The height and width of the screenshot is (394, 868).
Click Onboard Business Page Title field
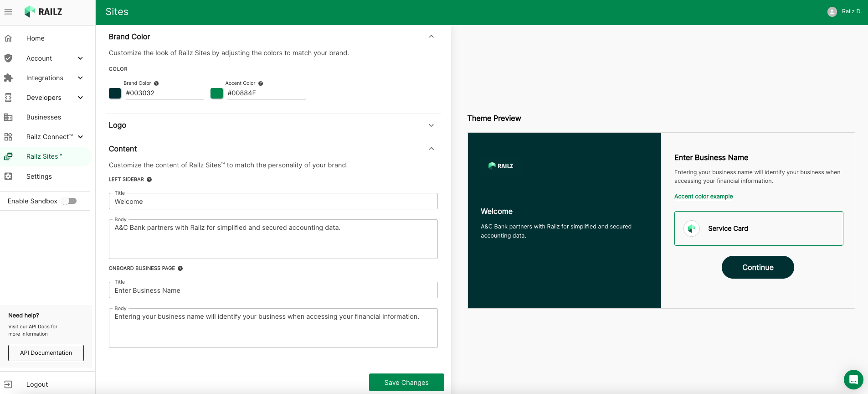click(x=273, y=290)
